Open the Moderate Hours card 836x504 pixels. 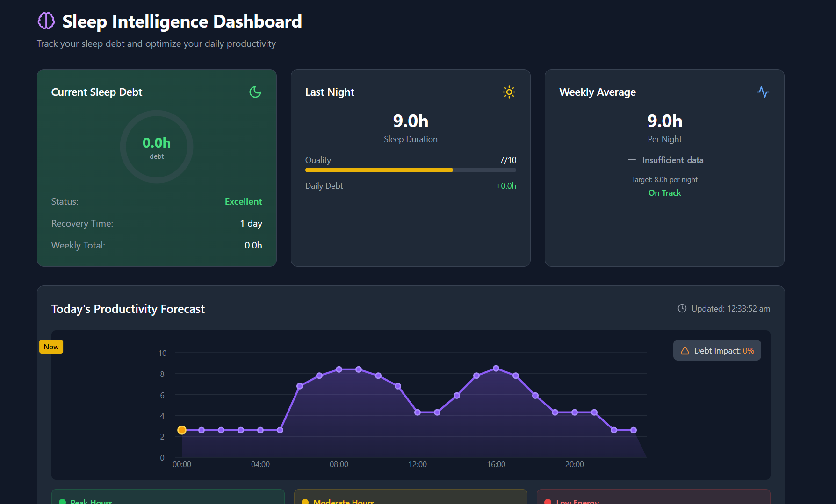[411, 497]
